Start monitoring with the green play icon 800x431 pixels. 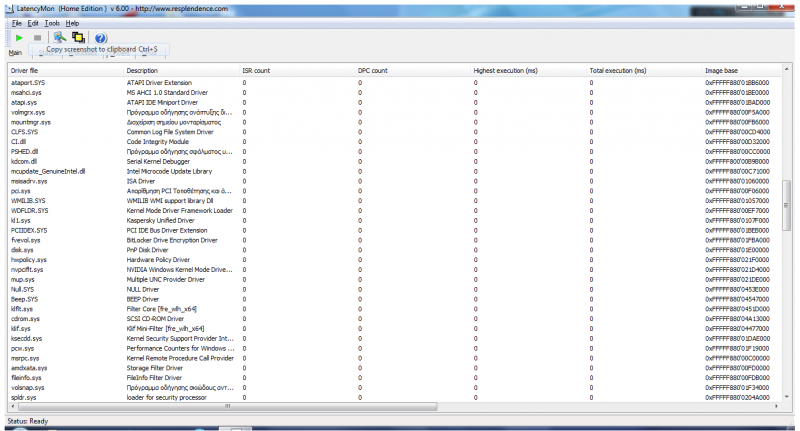pos(18,38)
